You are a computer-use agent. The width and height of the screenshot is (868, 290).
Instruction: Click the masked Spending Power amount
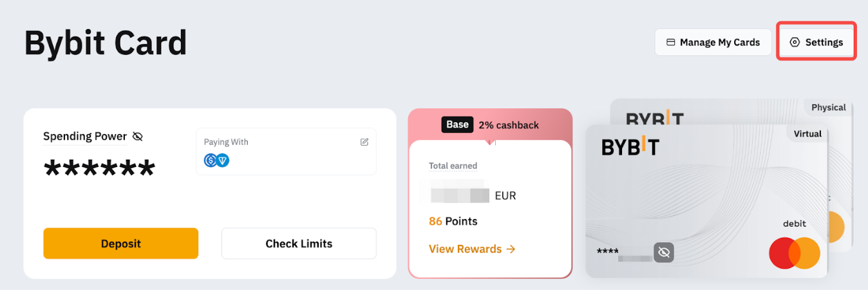click(x=99, y=170)
